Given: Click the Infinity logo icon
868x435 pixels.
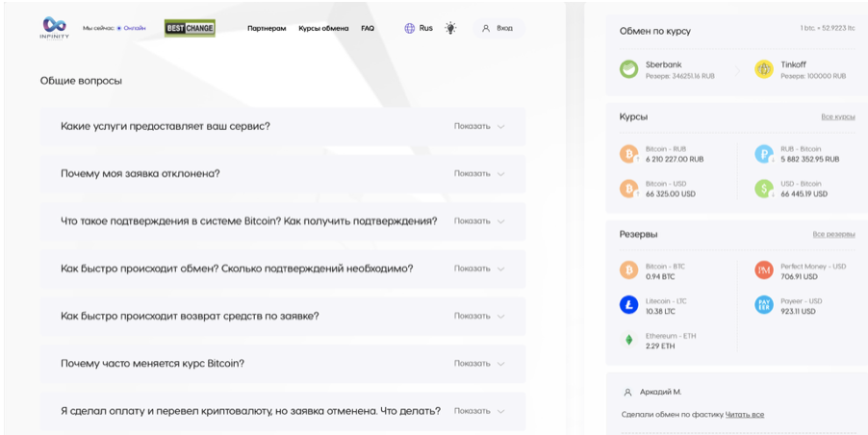Looking at the screenshot, I should [x=55, y=26].
